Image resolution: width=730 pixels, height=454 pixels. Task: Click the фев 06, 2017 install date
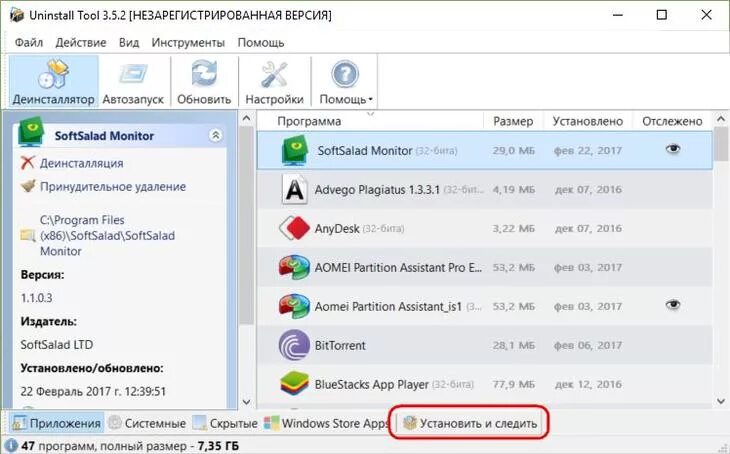click(588, 346)
